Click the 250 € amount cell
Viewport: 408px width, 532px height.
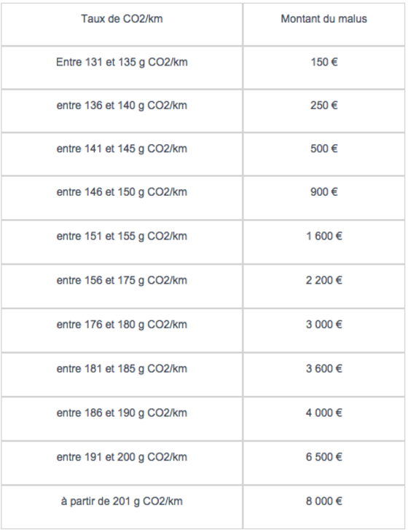coord(323,111)
